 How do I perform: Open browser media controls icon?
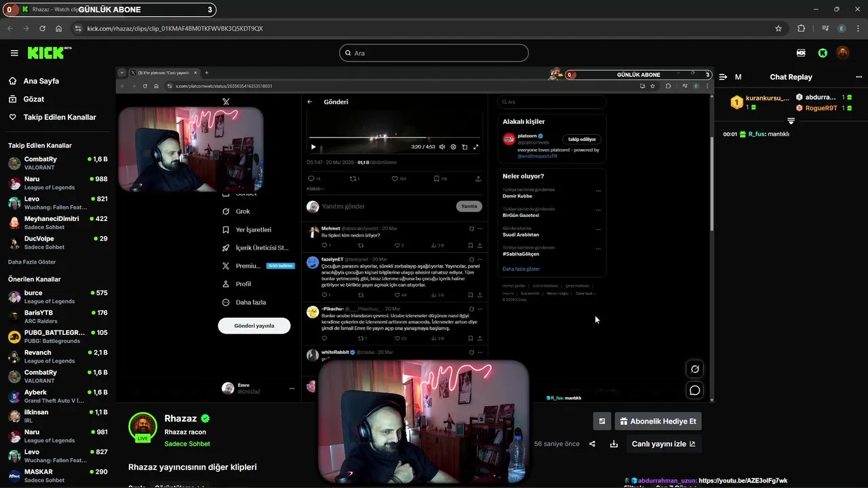tap(825, 28)
